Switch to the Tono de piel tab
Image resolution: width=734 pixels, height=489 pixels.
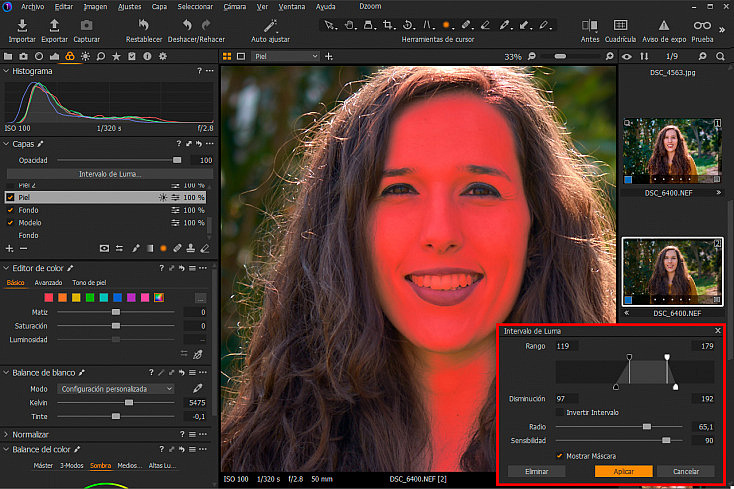[x=89, y=283]
